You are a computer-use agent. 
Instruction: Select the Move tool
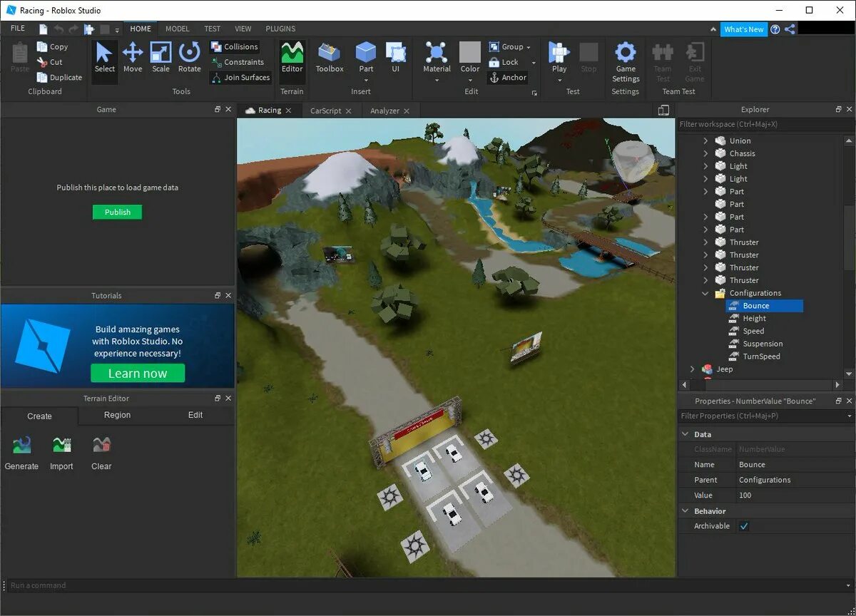[x=133, y=58]
